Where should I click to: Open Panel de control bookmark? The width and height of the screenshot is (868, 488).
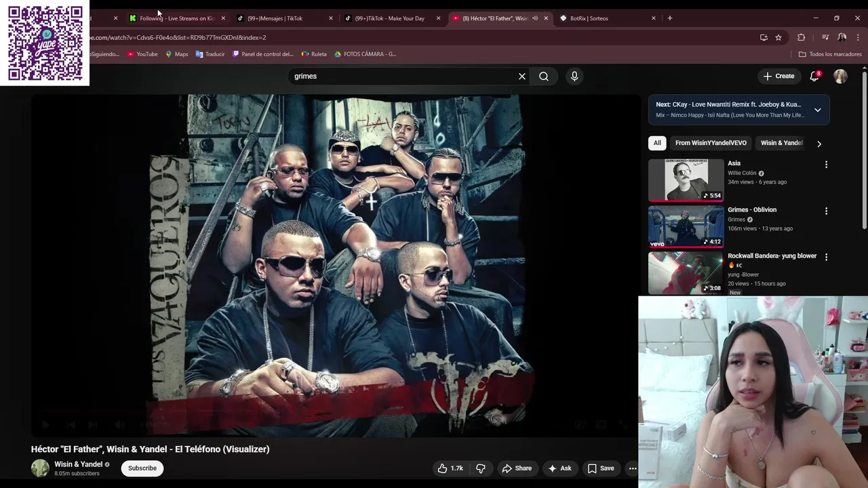pos(263,54)
